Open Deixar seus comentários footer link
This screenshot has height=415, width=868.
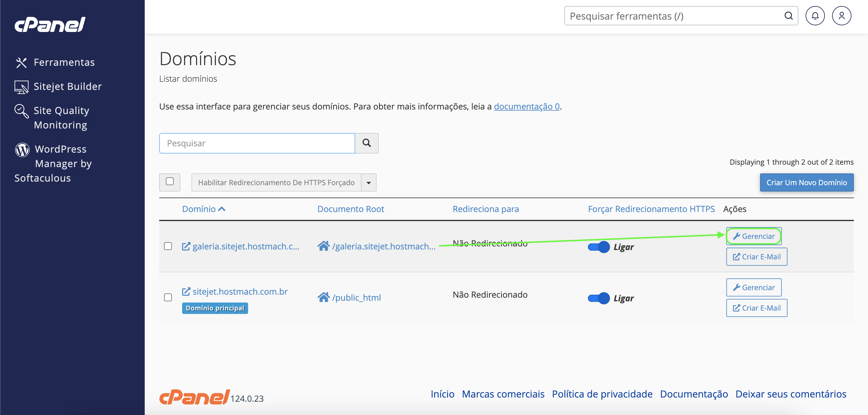[791, 394]
